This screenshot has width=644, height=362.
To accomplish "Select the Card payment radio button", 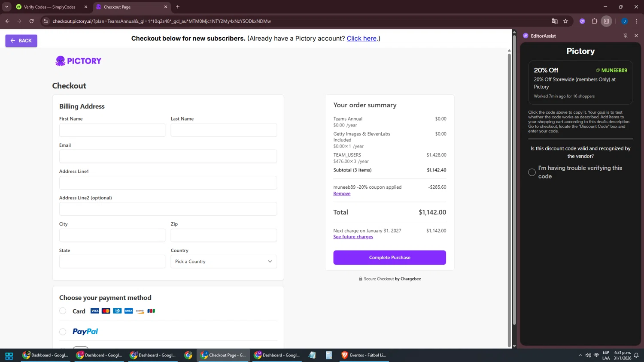I will click(63, 311).
